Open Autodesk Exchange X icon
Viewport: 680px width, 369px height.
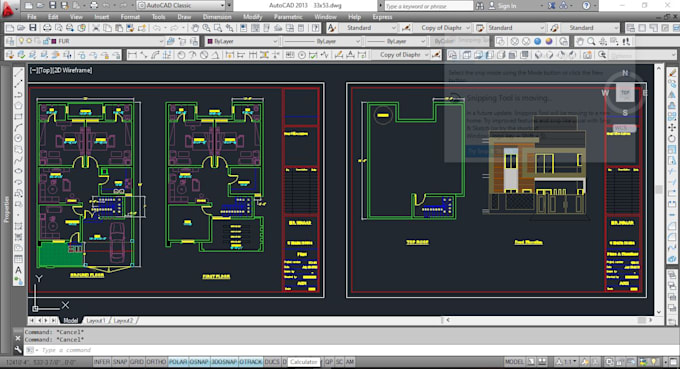tap(551, 6)
